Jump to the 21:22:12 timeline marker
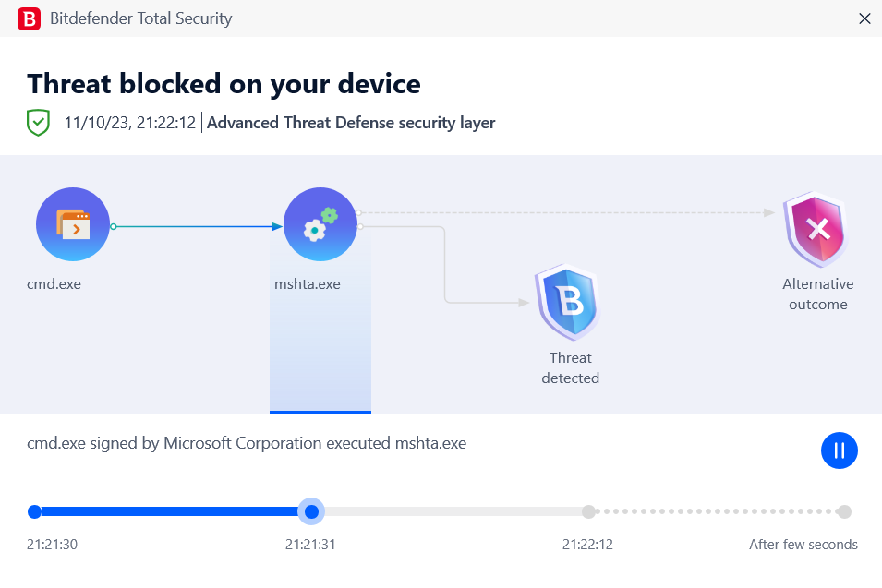Viewport: 882px width, 588px height. tap(588, 511)
